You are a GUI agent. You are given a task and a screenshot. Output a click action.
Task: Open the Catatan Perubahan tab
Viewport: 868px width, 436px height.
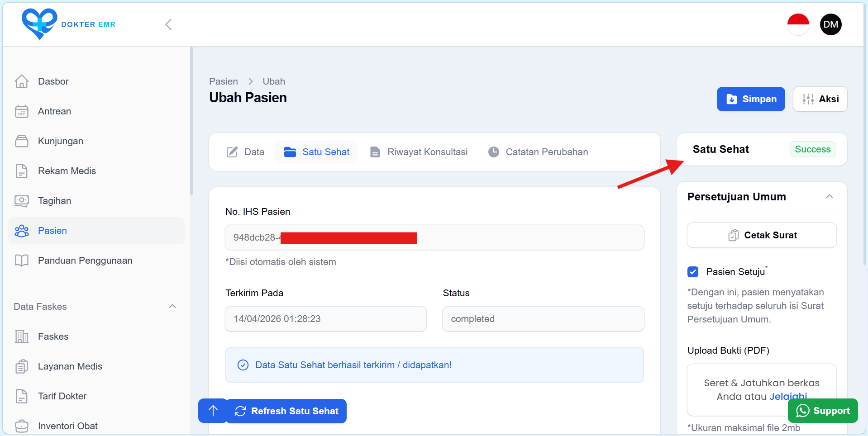coord(538,152)
